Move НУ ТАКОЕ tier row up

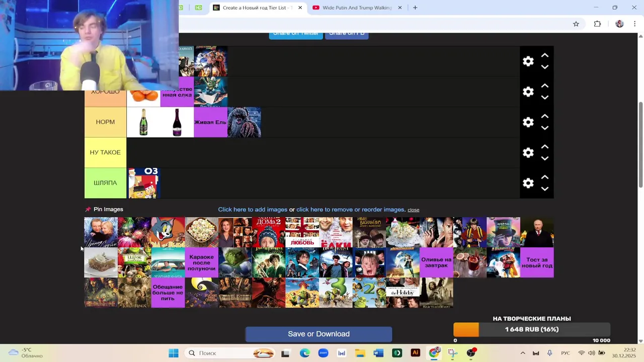click(x=544, y=147)
